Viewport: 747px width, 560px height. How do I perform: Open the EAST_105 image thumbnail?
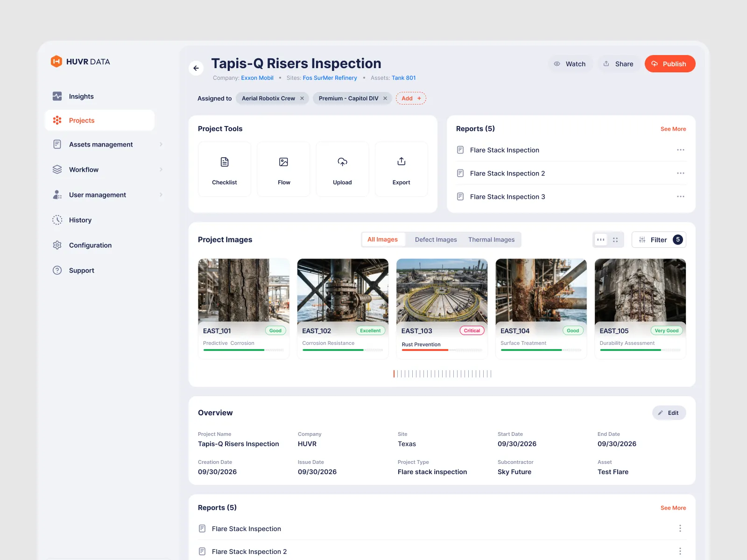pyautogui.click(x=640, y=290)
